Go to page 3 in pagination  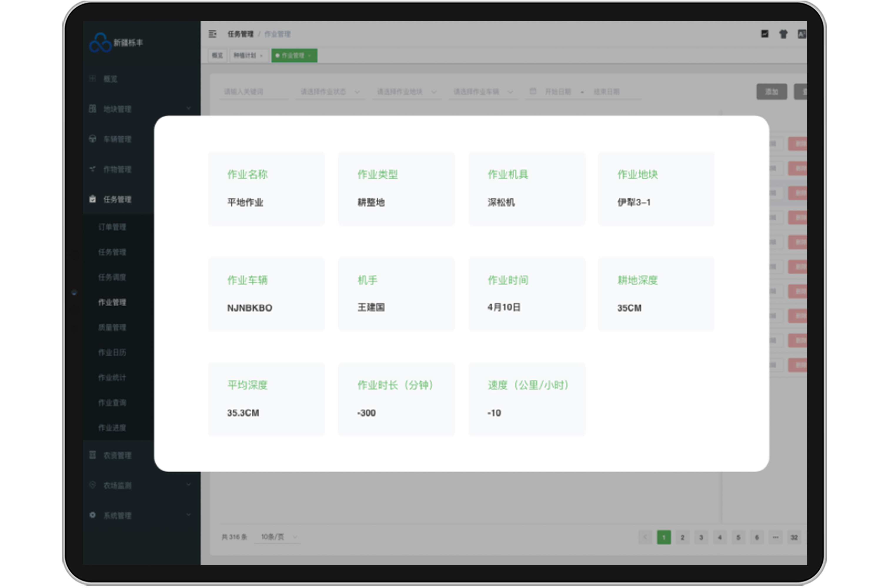coord(701,537)
